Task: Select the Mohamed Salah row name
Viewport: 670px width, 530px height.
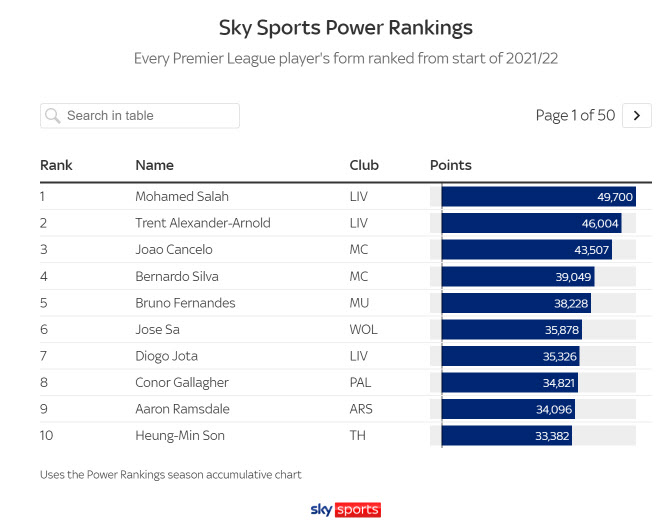Action: [181, 196]
